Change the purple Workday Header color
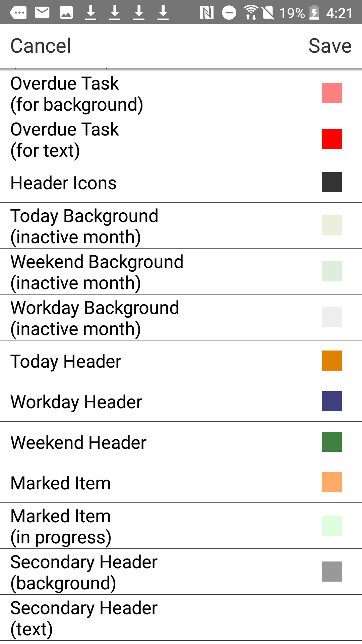This screenshot has width=362, height=644. (x=331, y=401)
